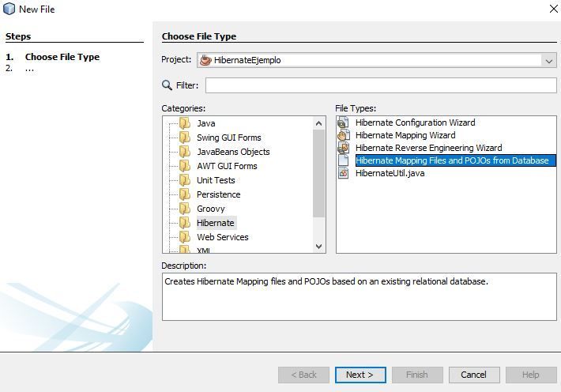Click the Java category folder icon
The width and height of the screenshot is (561, 392).
click(185, 123)
